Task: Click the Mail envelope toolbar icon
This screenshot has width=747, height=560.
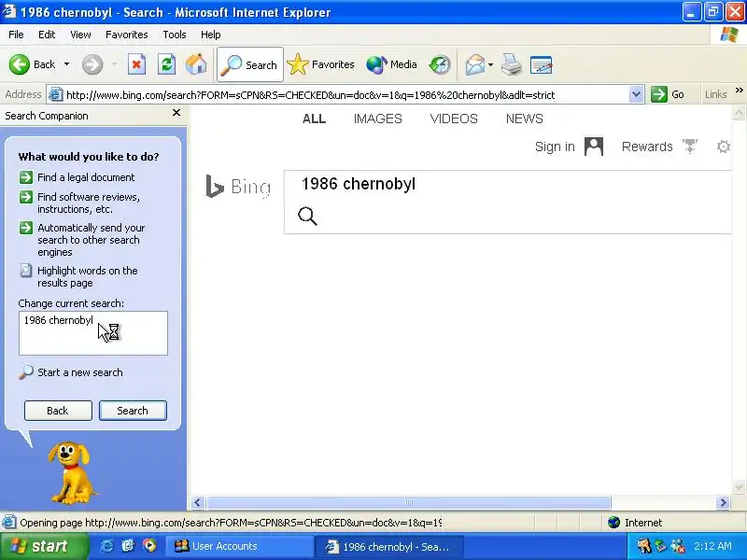Action: click(475, 64)
